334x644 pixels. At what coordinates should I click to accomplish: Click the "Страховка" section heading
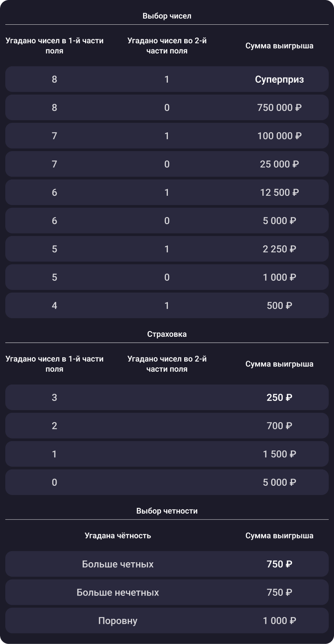[167, 334]
